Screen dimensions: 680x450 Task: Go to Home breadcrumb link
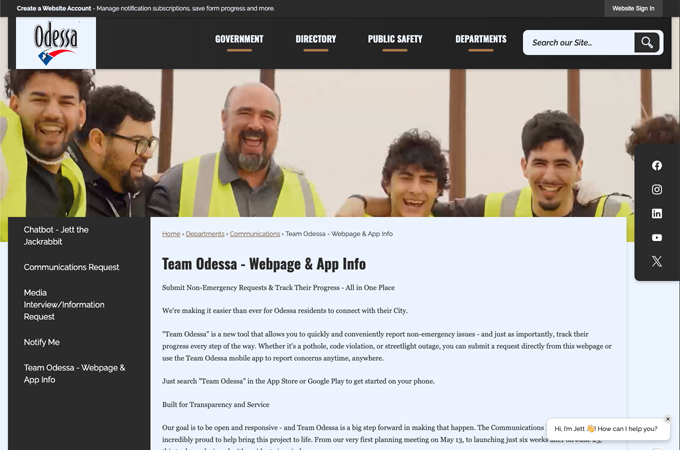[171, 234]
